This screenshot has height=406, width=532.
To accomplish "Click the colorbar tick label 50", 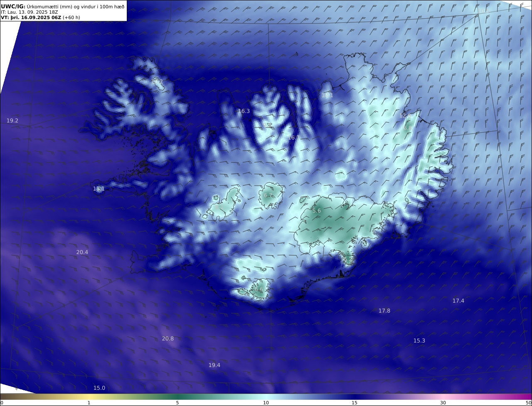I will click(528, 403).
